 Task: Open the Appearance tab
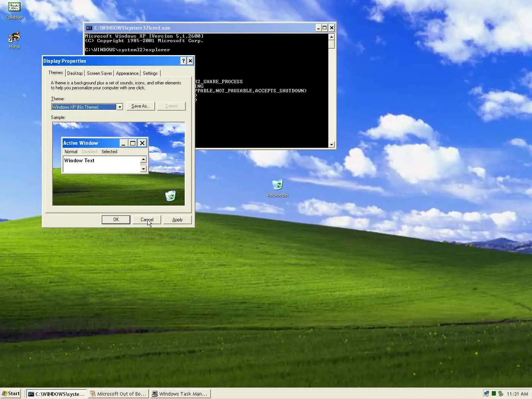127,73
